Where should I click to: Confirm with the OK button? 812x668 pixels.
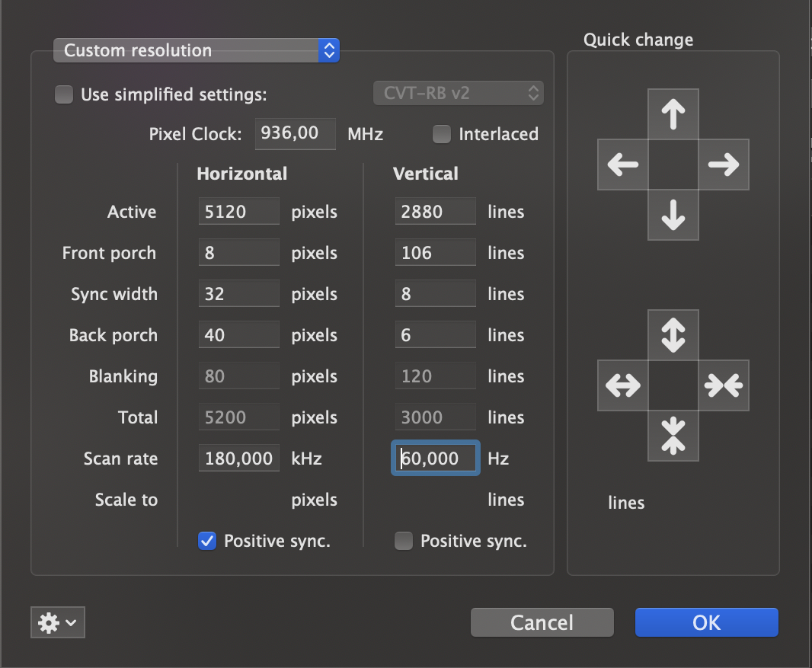(x=707, y=622)
